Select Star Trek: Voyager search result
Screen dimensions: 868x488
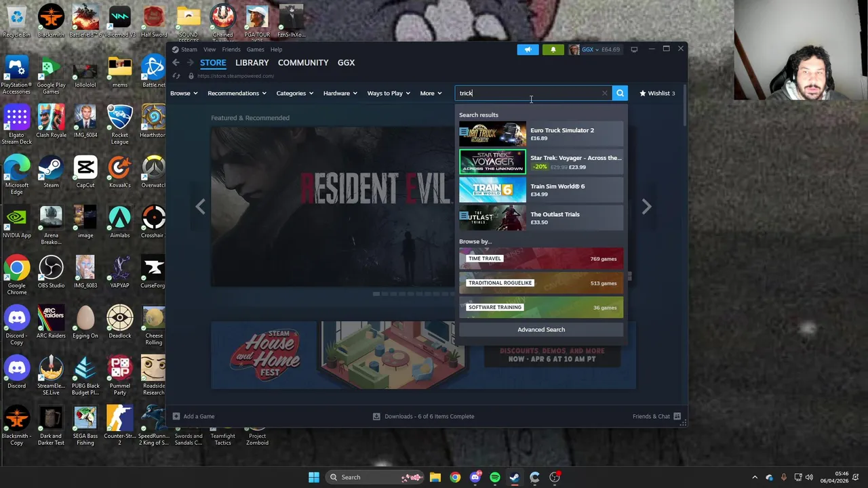click(x=540, y=162)
